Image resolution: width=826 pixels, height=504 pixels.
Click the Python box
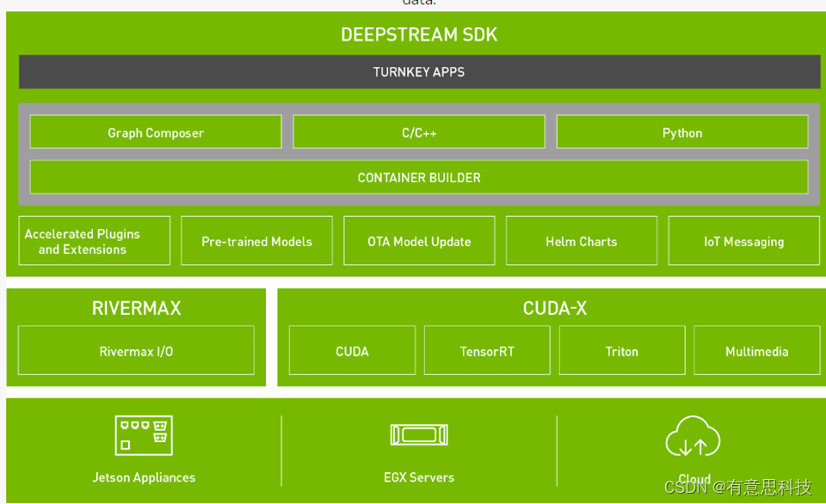pyautogui.click(x=682, y=132)
